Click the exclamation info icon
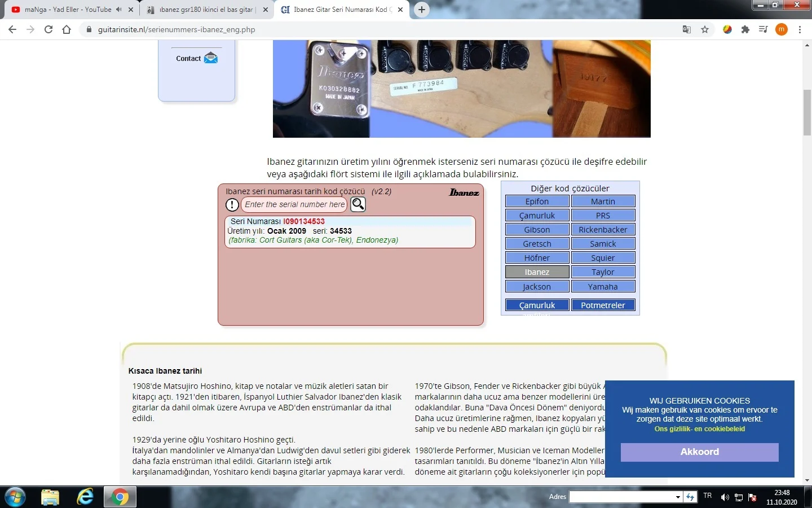Screen dimensions: 812x508 pyautogui.click(x=232, y=204)
